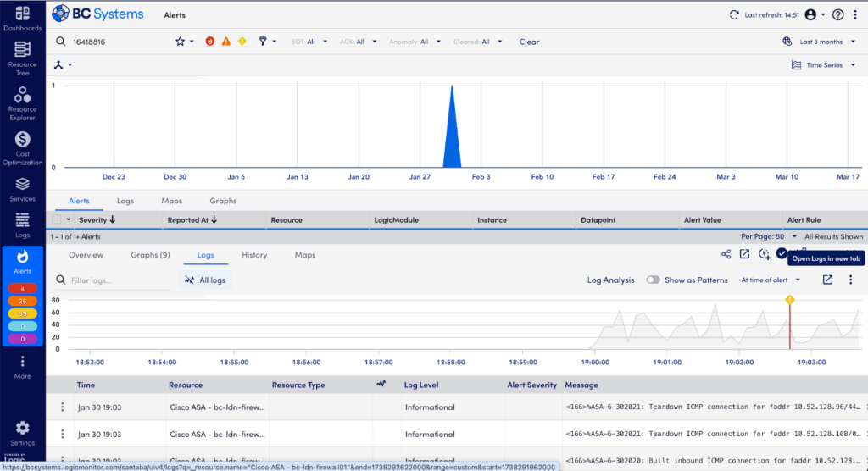Viewport: 868px width, 471px height.
Task: Open Settings gear in the sidebar
Action: click(22, 434)
